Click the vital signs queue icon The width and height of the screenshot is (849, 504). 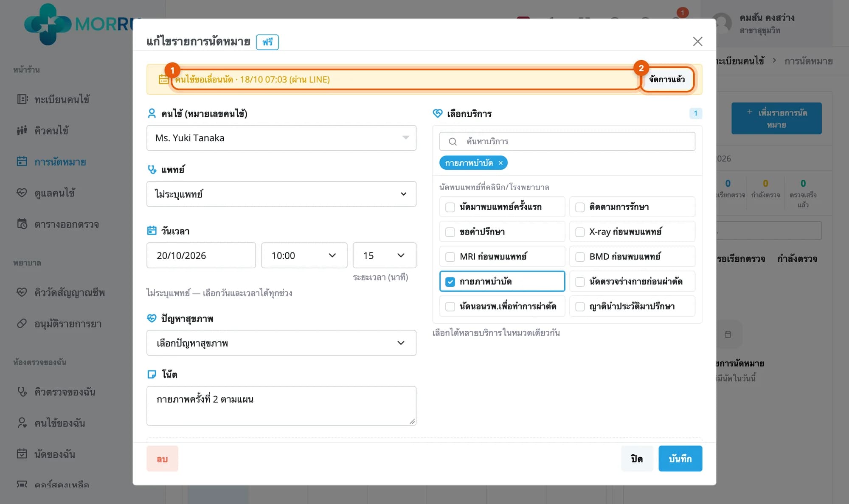coord(22,292)
